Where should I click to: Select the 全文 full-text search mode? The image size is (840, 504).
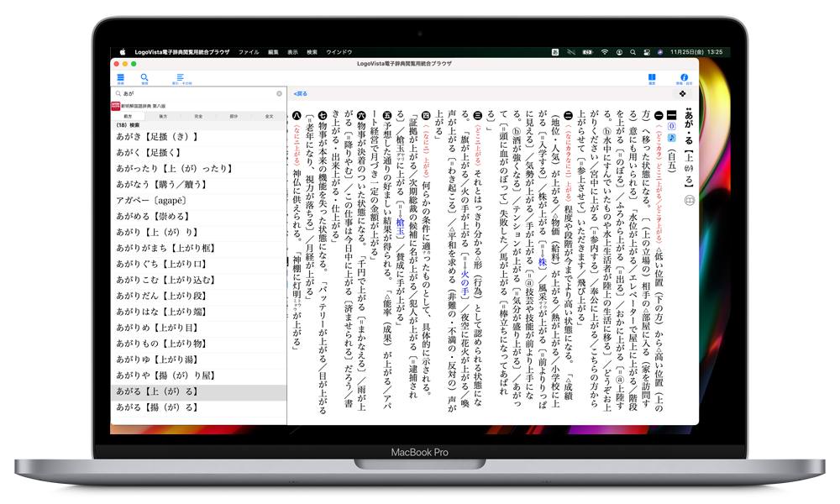click(x=269, y=116)
